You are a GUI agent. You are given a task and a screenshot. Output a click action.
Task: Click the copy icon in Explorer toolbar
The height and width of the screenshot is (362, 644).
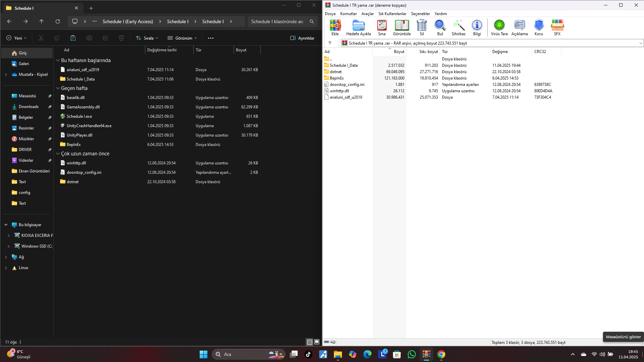coord(57,38)
